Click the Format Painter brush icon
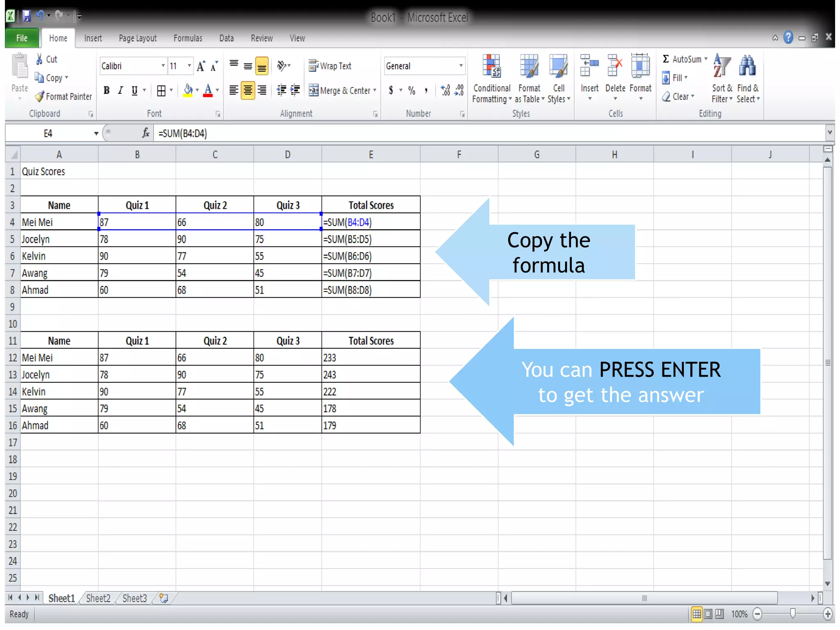840x630 pixels. (x=40, y=97)
